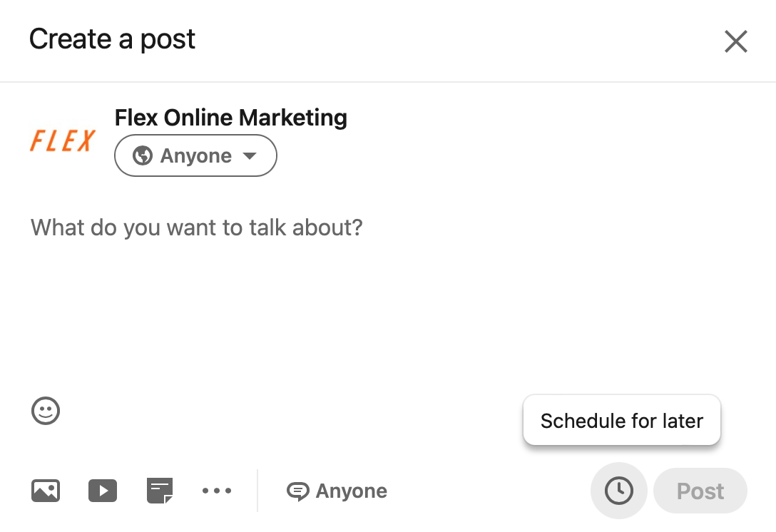
Task: Open the emoji picker smiley icon
Action: pos(46,411)
